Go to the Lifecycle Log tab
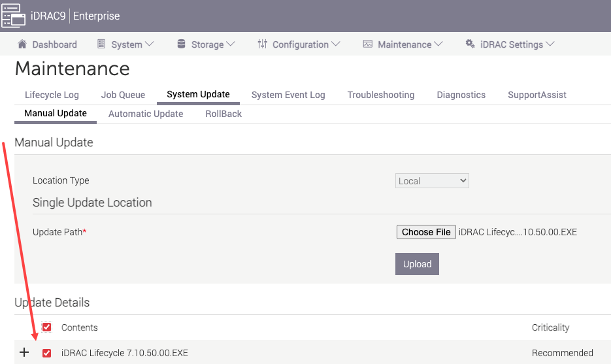Viewport: 611px width, 364px height. coord(52,95)
